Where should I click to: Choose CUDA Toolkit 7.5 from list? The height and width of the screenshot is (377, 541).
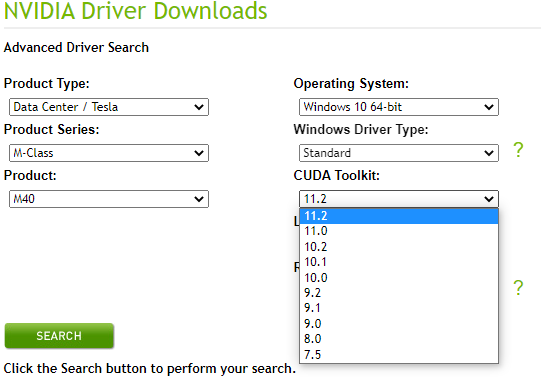(x=399, y=354)
